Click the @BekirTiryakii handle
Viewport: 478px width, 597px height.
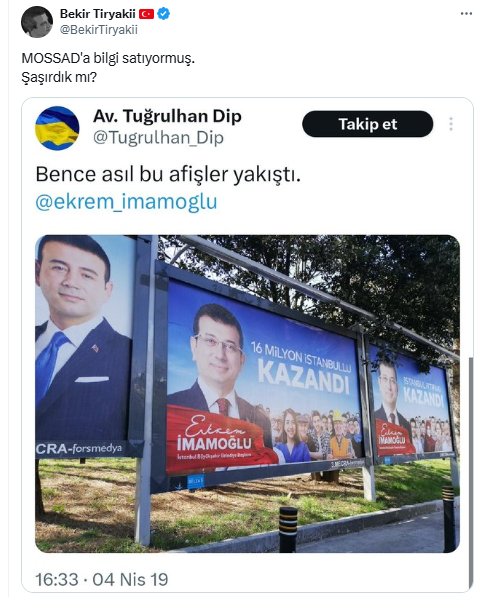(x=99, y=30)
